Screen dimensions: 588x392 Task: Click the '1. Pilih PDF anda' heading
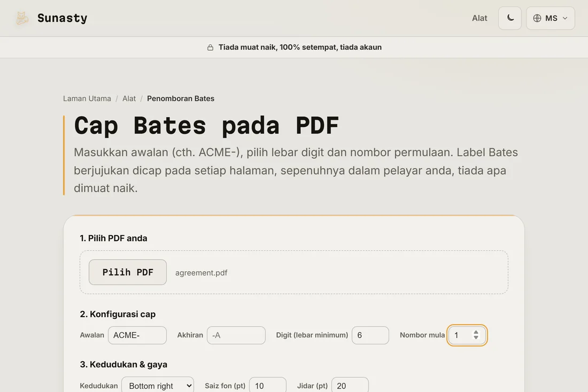pos(113,238)
